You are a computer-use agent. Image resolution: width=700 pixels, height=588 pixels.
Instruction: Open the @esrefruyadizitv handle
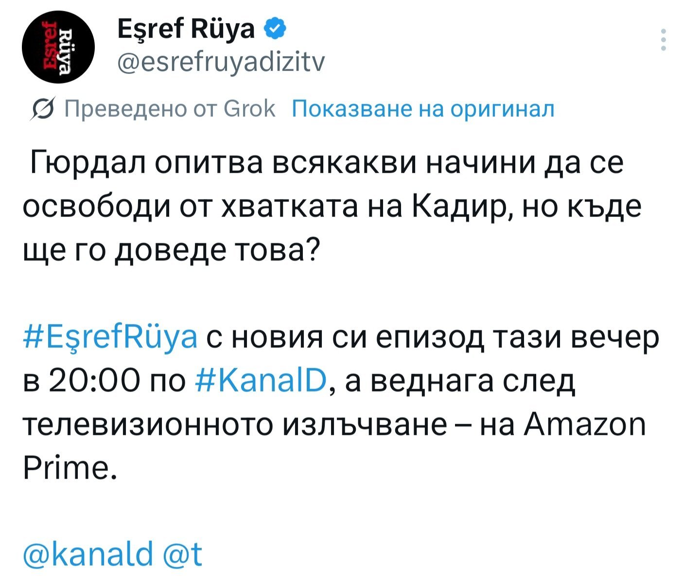[x=221, y=62]
